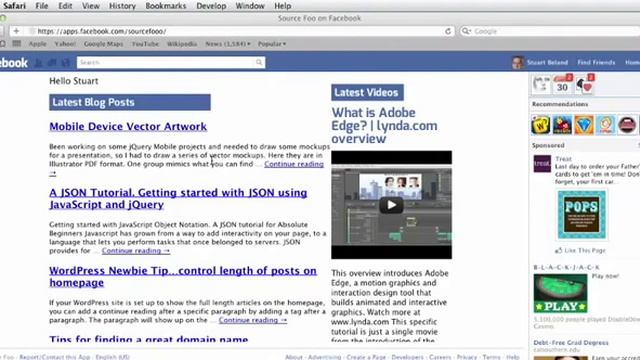640x360 pixels.
Task: Expand the News bookmarks dropdown
Action: pos(228,44)
